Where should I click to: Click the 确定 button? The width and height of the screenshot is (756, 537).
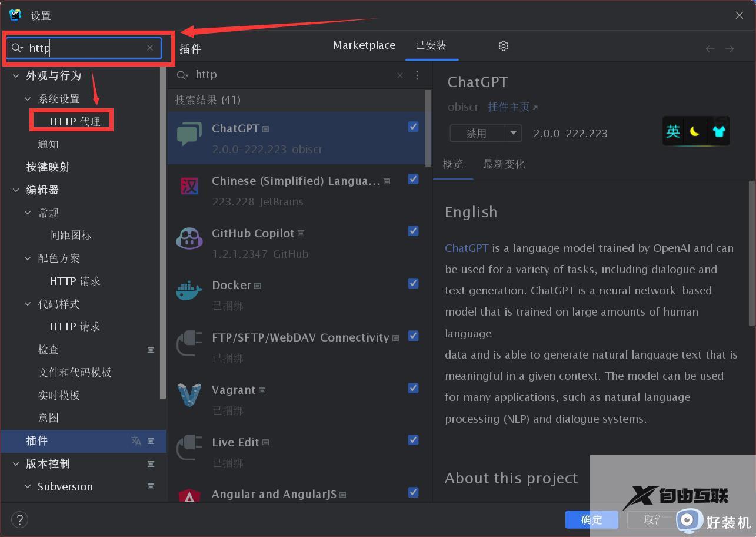point(591,520)
